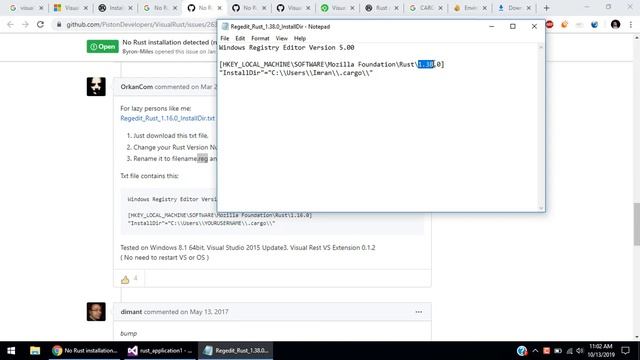Open Notepad's File menu

point(224,38)
